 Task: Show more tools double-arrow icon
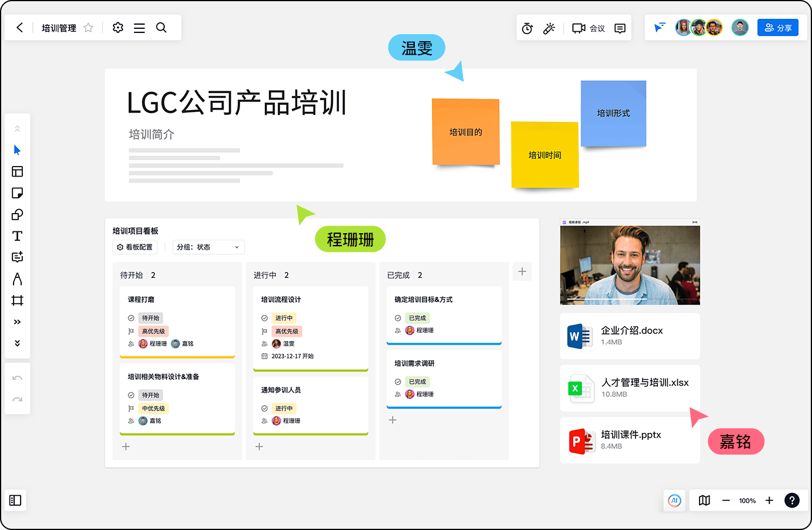(x=17, y=322)
